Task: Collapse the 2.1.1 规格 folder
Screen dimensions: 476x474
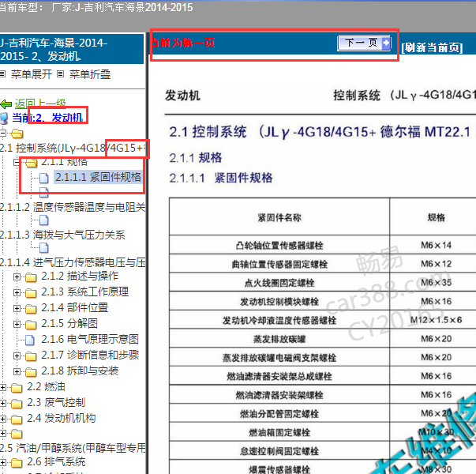Action: (17, 163)
